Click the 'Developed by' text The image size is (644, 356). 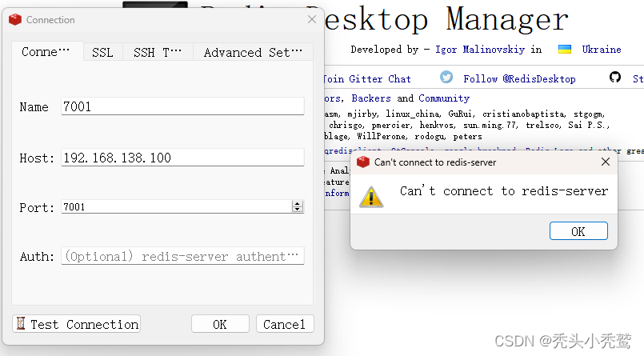384,50
